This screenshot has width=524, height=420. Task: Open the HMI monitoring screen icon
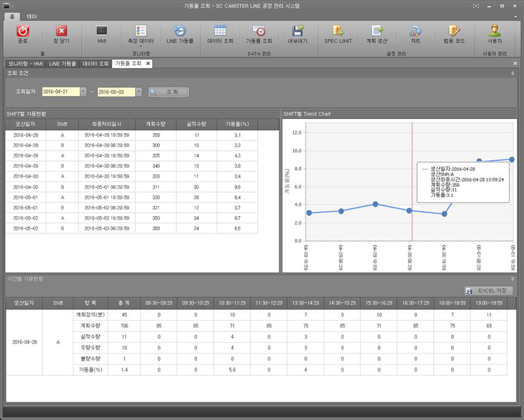pos(102,31)
